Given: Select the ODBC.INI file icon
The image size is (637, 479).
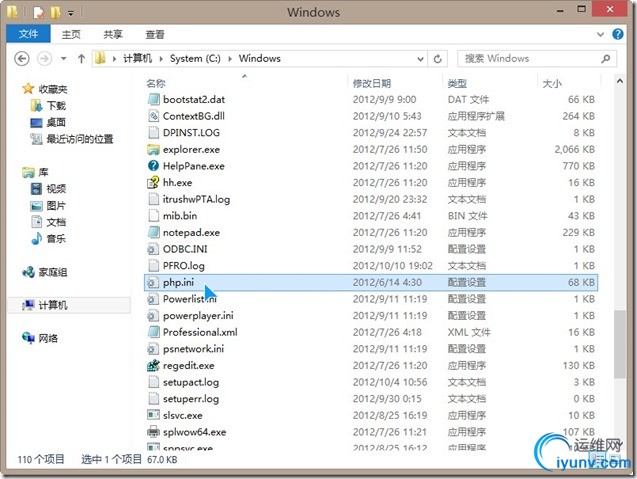Looking at the screenshot, I should [153, 249].
